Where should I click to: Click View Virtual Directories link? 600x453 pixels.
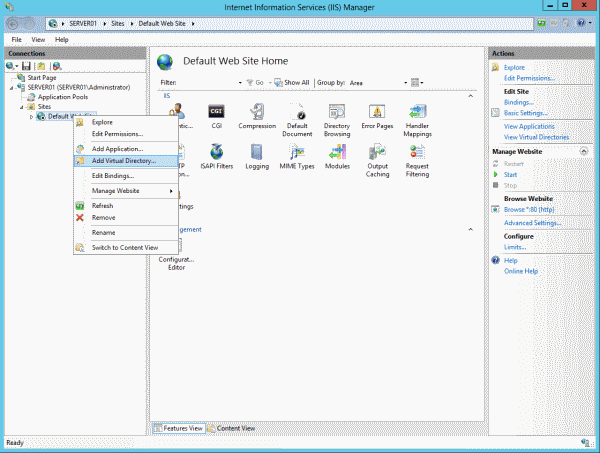[536, 137]
